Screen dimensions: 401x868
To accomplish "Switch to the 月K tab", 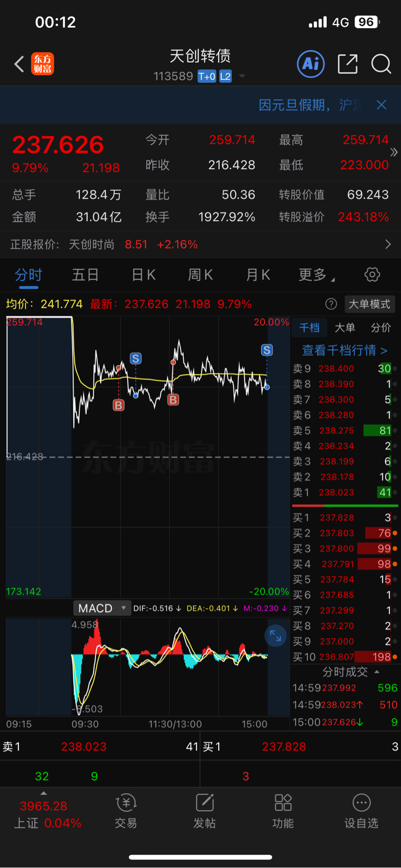I will (258, 275).
